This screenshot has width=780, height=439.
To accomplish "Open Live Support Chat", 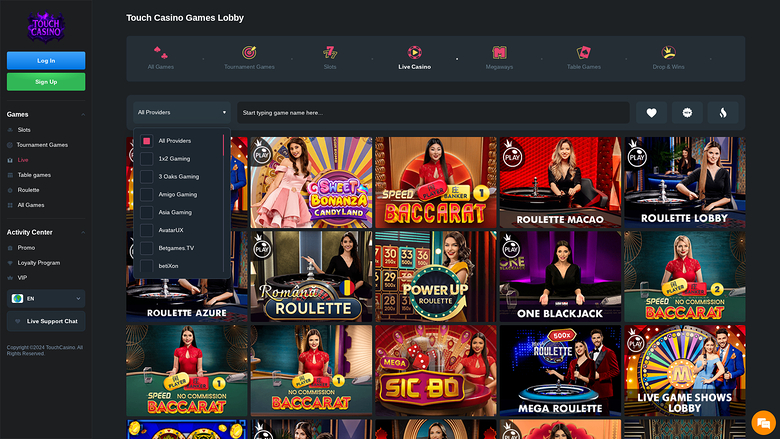I will click(46, 321).
